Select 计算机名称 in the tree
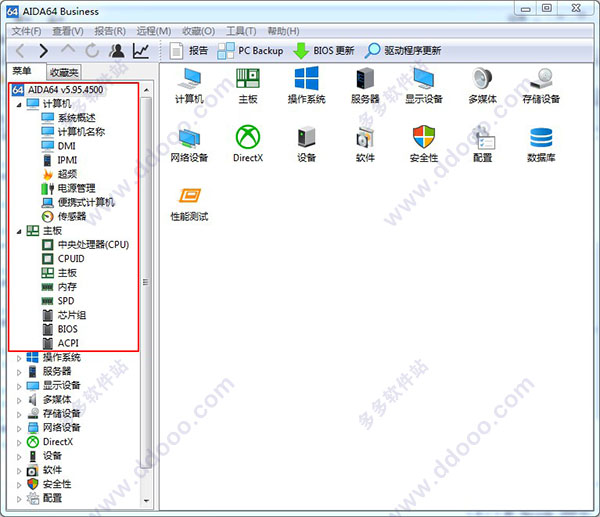This screenshot has width=600, height=517. point(73,132)
